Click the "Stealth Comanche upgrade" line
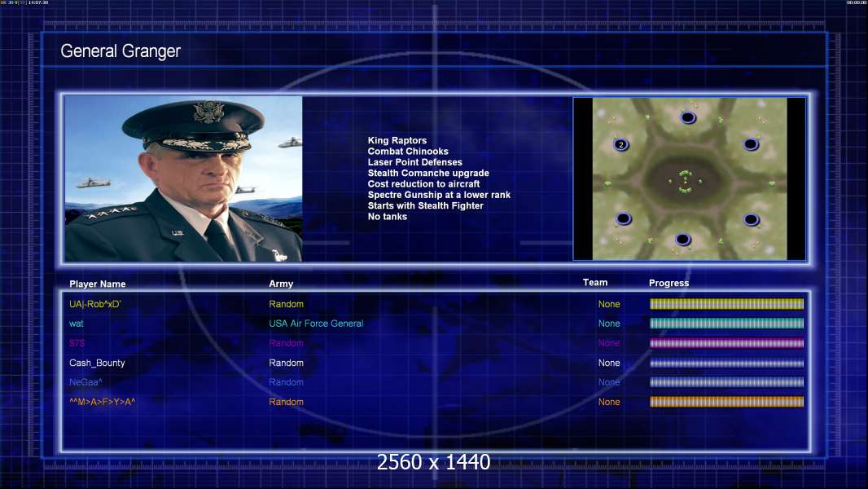The height and width of the screenshot is (489, 868). click(x=428, y=173)
